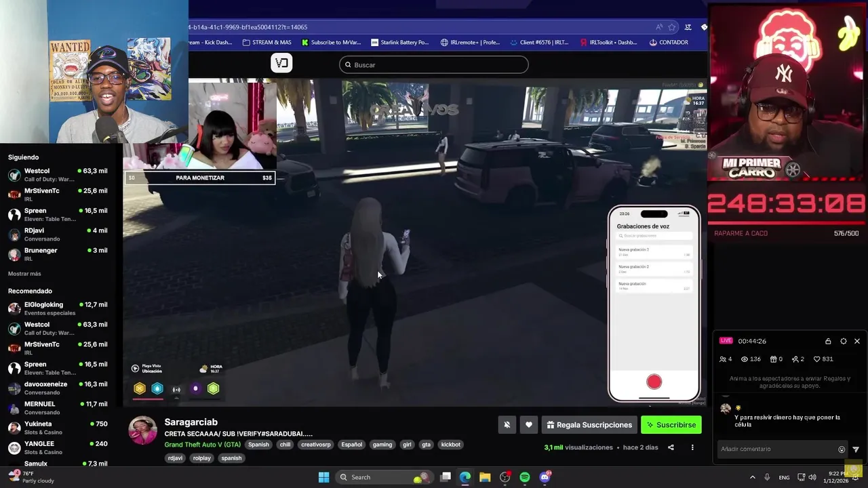Click the Kick chat toggle logo icon
The image size is (868, 488).
tap(281, 63)
